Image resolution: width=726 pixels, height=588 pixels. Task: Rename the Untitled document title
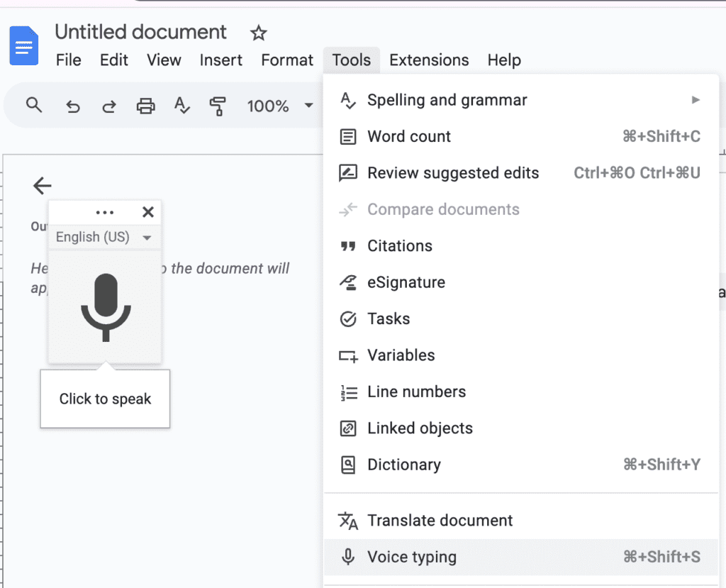[140, 32]
